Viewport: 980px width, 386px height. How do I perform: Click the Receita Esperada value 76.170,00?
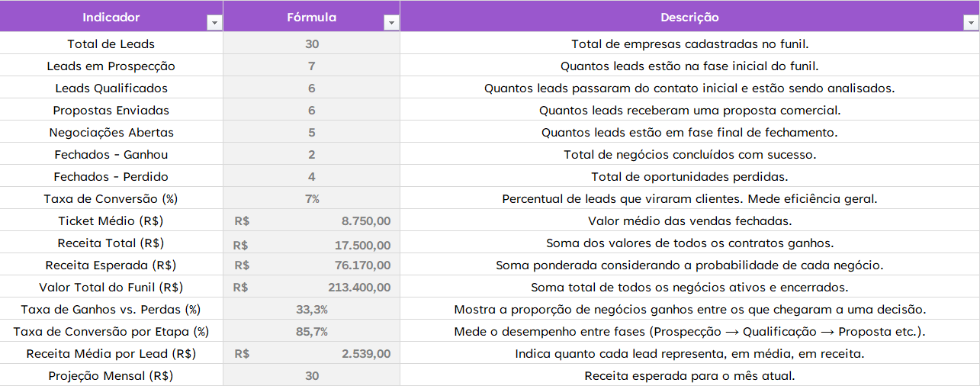(x=362, y=265)
